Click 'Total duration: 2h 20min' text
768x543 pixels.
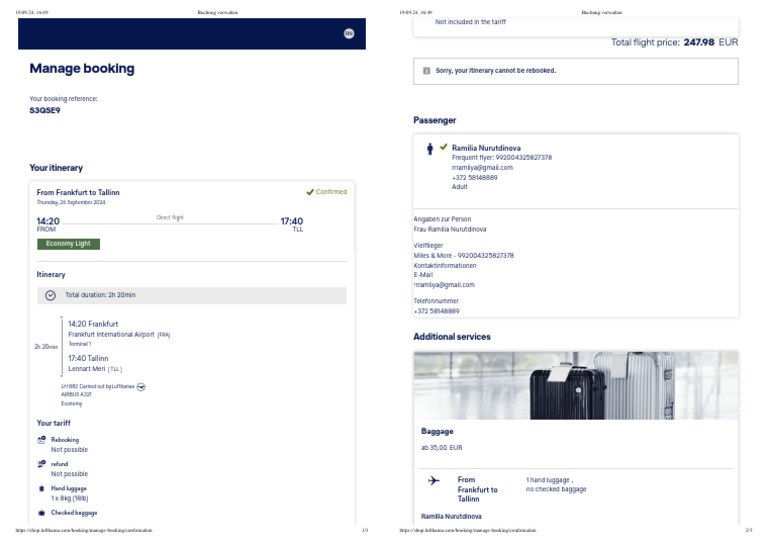[x=100, y=295]
